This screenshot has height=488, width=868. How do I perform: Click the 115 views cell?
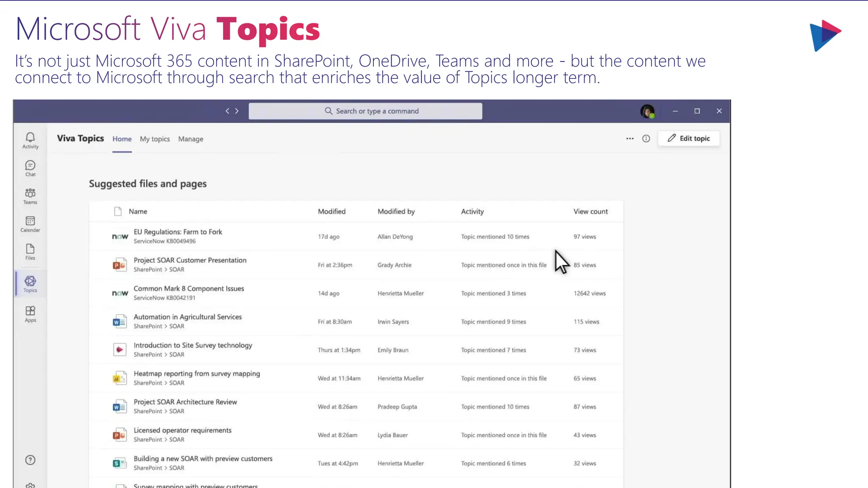[x=586, y=322]
